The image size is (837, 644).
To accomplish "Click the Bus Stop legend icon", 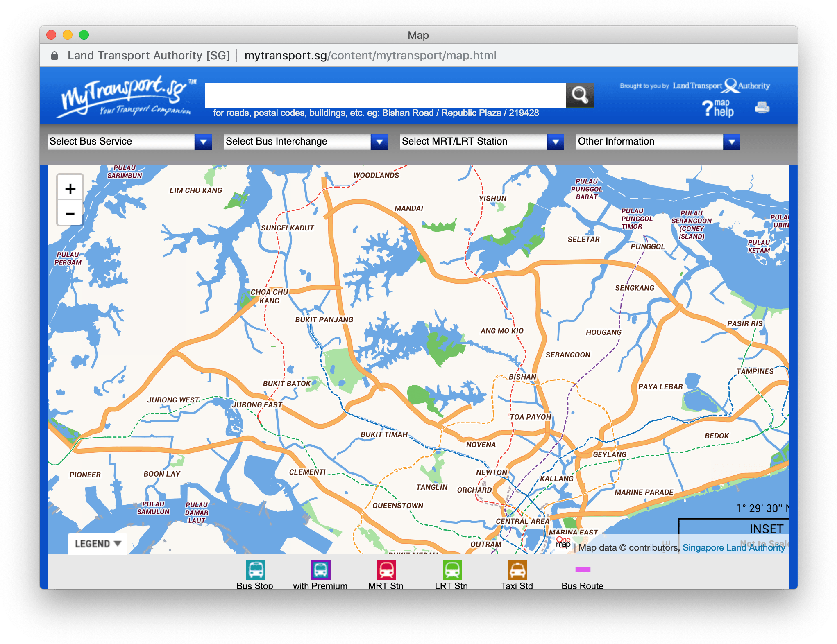I will click(x=255, y=569).
